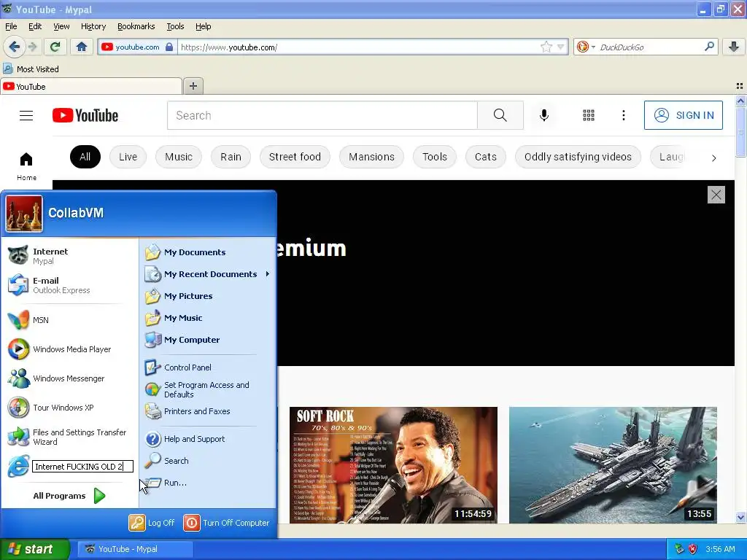Open the YouTube hamburger guide menu

pos(26,115)
